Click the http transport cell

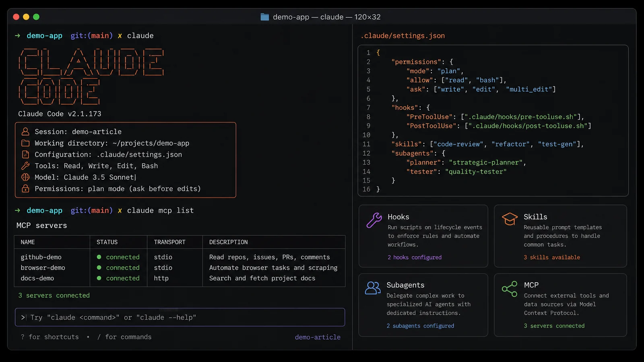161,278
